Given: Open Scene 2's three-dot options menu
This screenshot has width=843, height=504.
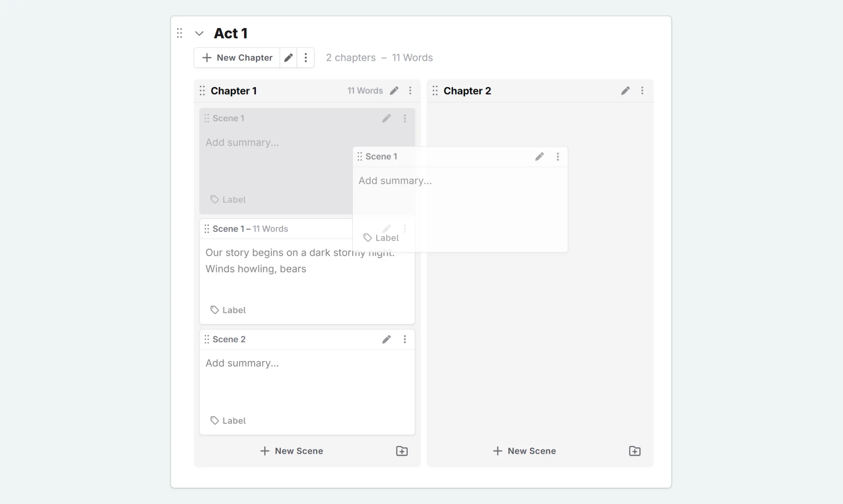Looking at the screenshot, I should pos(405,339).
